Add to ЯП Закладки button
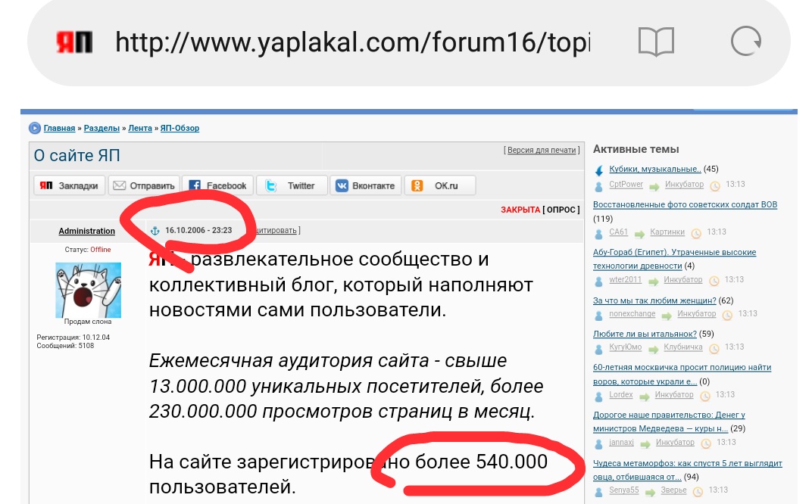Screen dimensions: 812x504 pyautogui.click(x=70, y=185)
